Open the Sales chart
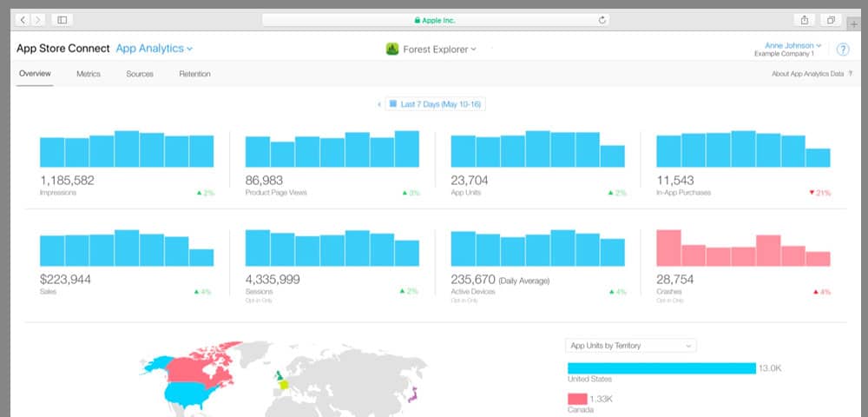Screen dimensions: 868x417 [127, 248]
